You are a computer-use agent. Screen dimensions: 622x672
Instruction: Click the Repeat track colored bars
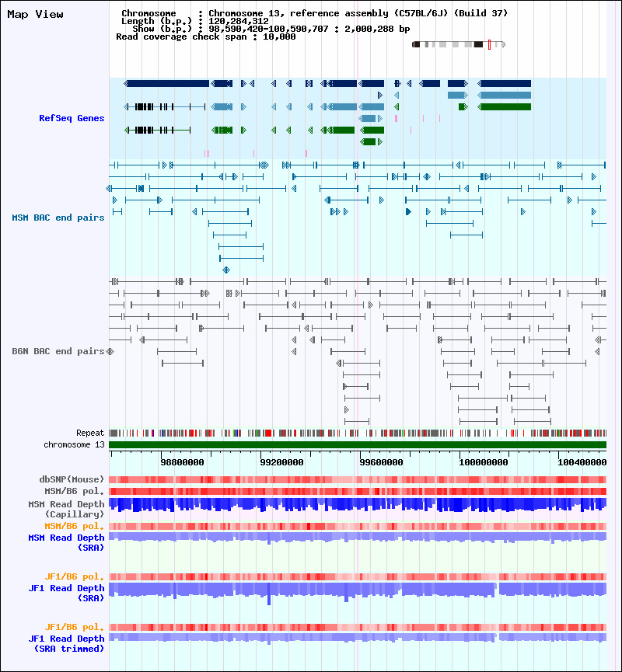click(x=358, y=433)
